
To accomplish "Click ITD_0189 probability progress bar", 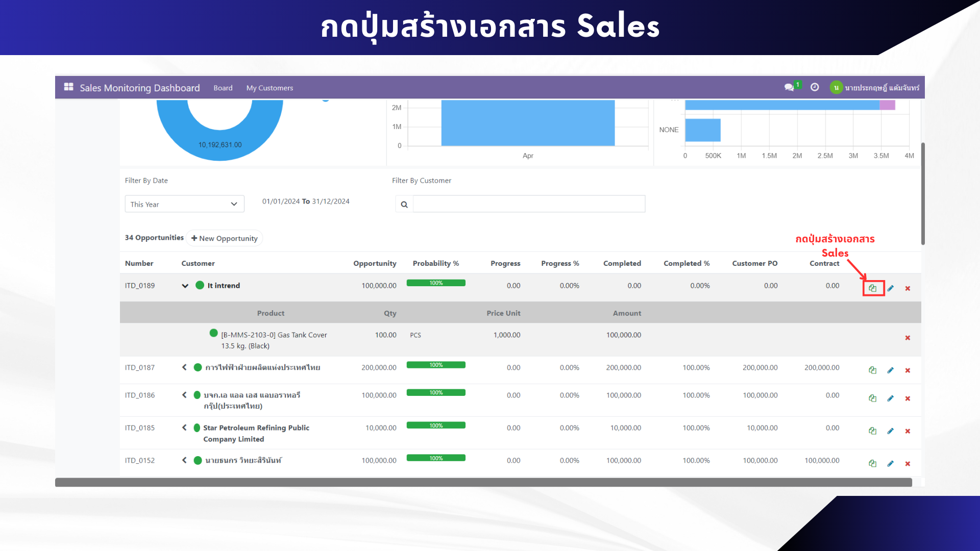I will tap(436, 283).
